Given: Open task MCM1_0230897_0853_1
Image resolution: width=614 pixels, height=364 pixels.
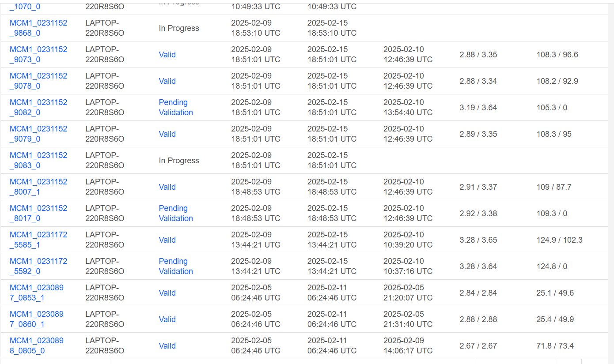Looking at the screenshot, I should pos(36,293).
